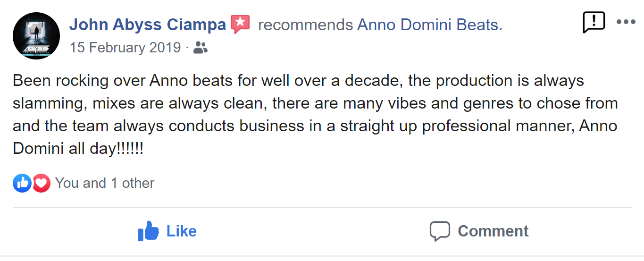Screen dimensions: 644x261
Task: Click the divider line above Like button
Action: [x=322, y=207]
